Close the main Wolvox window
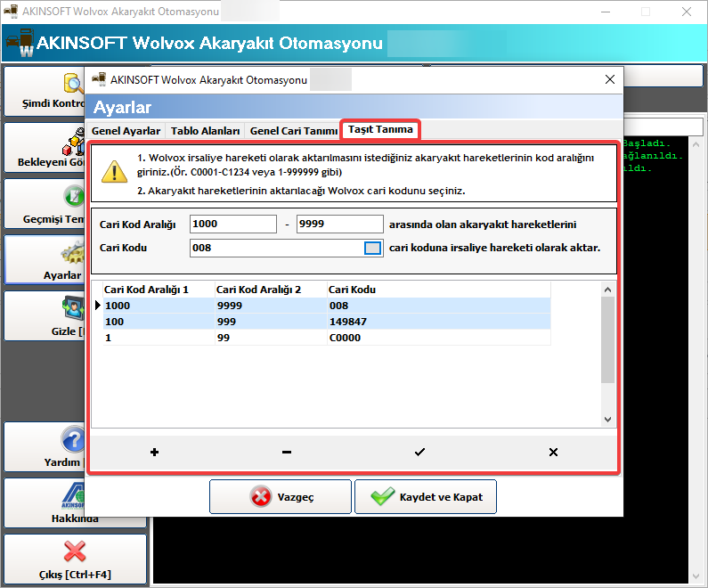 pos(687,12)
